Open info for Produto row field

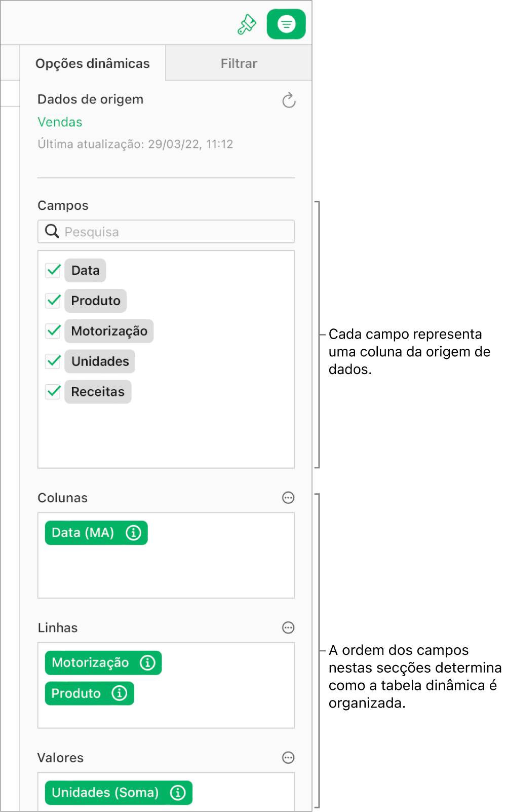120,693
